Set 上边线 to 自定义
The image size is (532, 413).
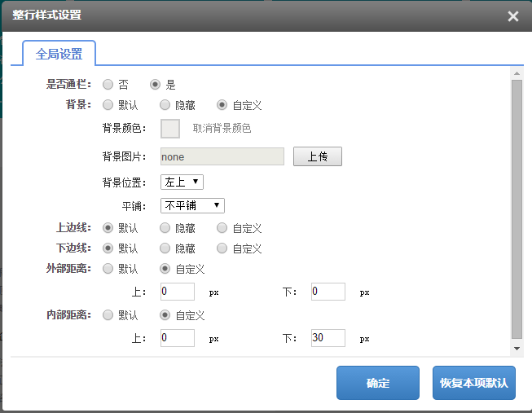coord(222,228)
